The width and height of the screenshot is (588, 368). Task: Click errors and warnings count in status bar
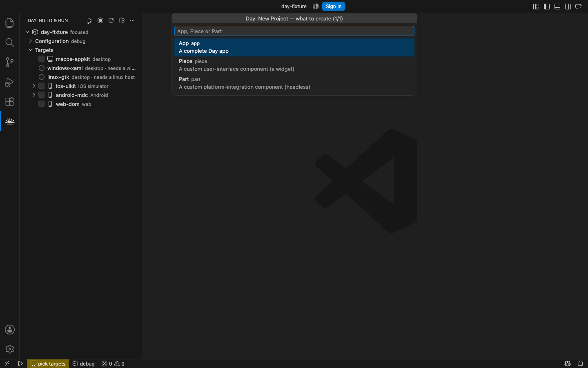tap(113, 364)
